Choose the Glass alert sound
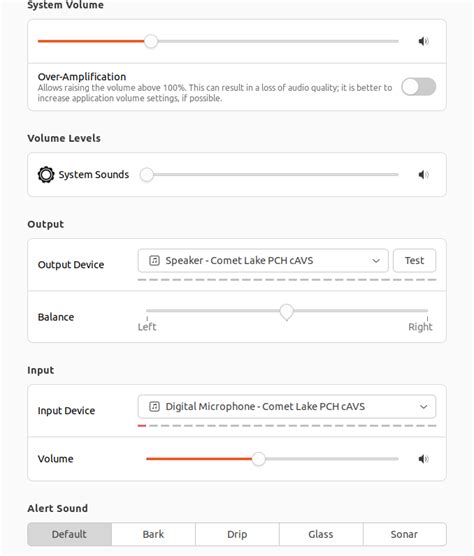 [321, 534]
